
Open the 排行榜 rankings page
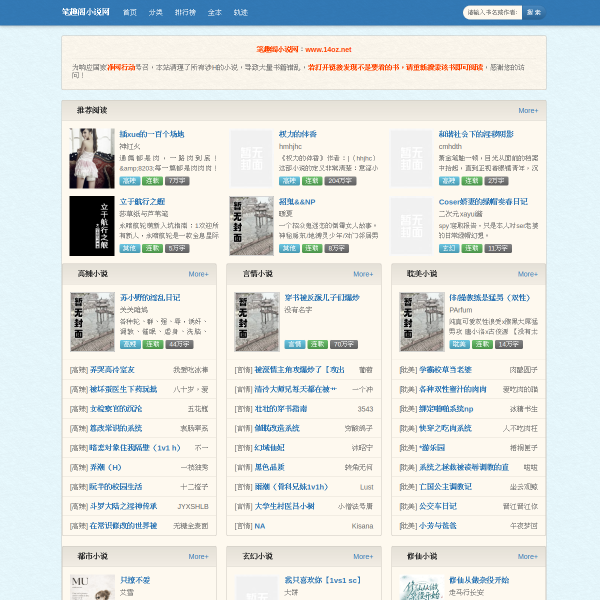[x=185, y=12]
